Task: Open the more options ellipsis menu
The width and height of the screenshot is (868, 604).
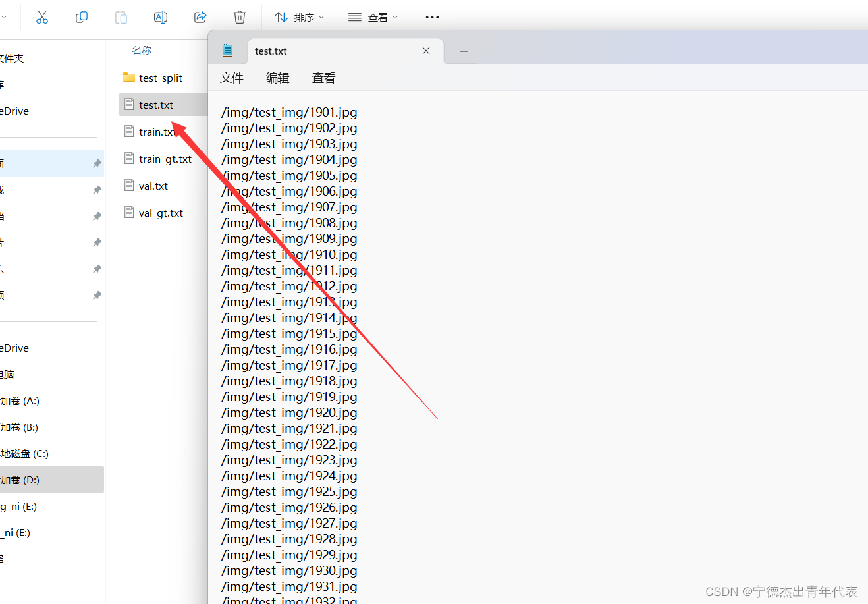Action: click(432, 17)
